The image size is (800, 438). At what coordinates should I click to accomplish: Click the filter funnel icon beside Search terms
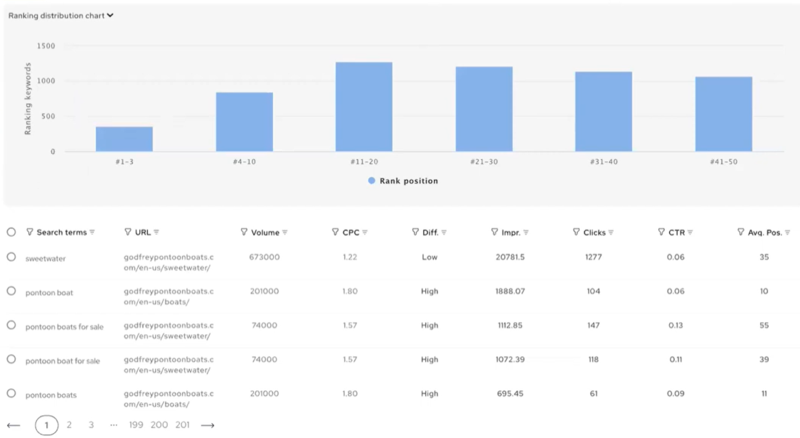[29, 232]
